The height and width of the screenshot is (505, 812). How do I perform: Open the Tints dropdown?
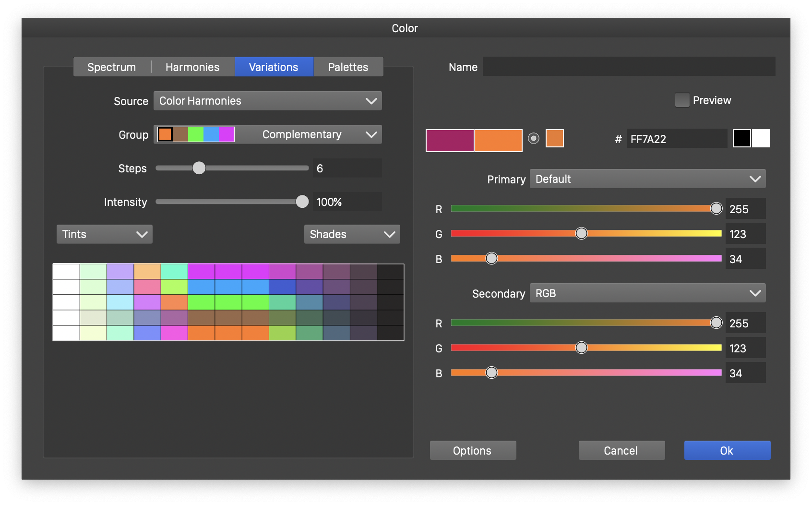104,234
